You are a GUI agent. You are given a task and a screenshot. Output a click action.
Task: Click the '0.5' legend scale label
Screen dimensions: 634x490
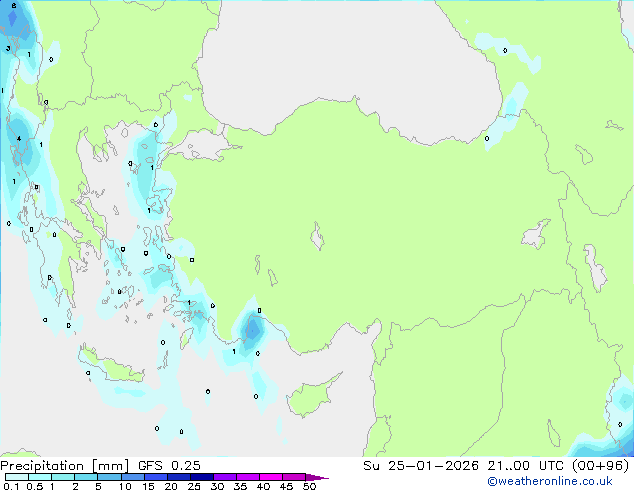point(34,486)
